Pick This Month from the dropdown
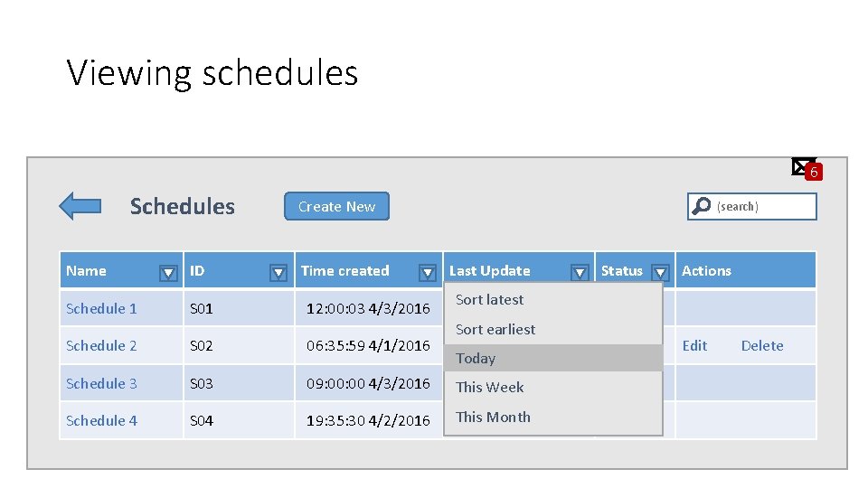 pos(493,418)
